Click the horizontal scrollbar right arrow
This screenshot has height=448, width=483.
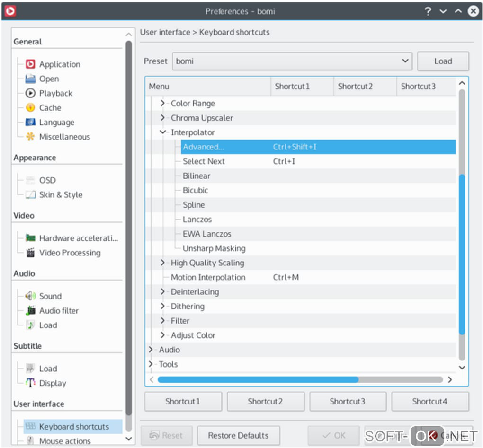click(450, 379)
